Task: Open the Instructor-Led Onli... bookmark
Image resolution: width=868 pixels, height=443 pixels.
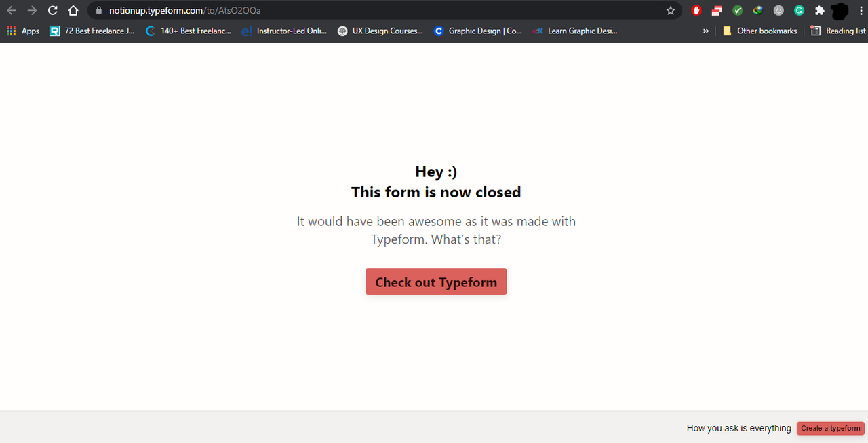Action: [x=284, y=31]
